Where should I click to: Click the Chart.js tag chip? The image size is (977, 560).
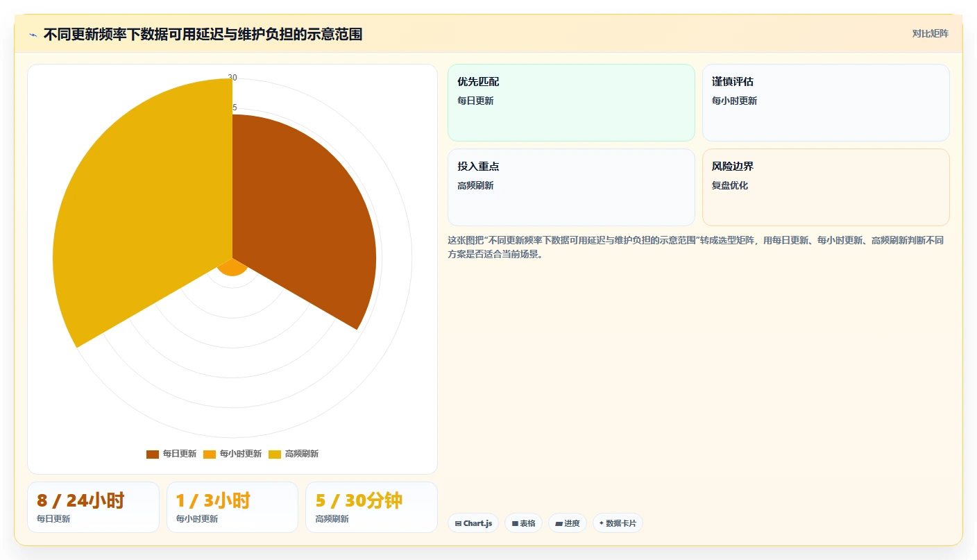click(473, 523)
